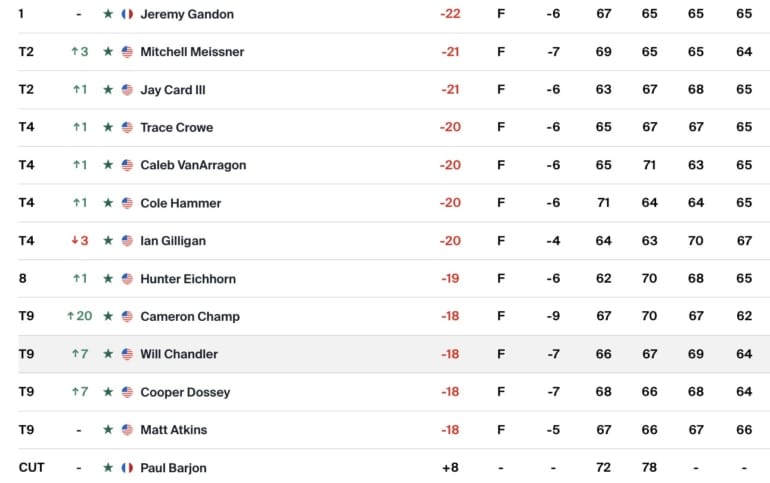Click Paul Barjon's +8 total score
Image resolution: width=770 pixels, height=483 pixels.
[450, 467]
